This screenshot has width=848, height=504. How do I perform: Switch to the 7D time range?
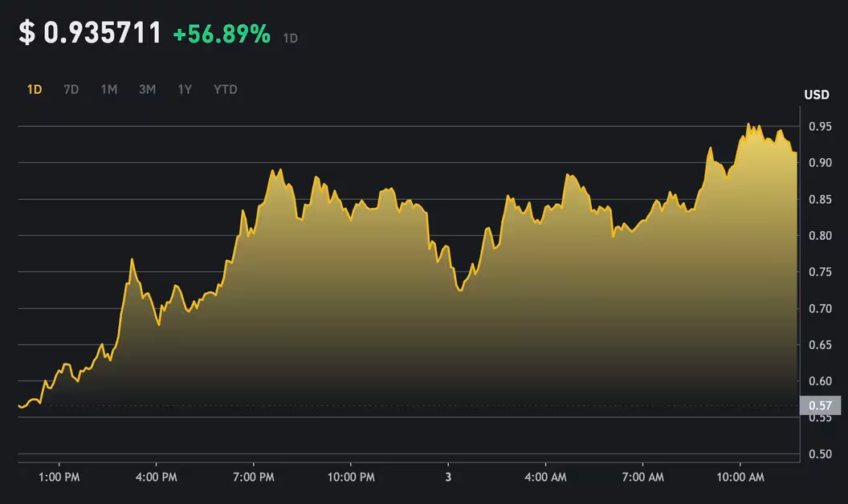(71, 90)
